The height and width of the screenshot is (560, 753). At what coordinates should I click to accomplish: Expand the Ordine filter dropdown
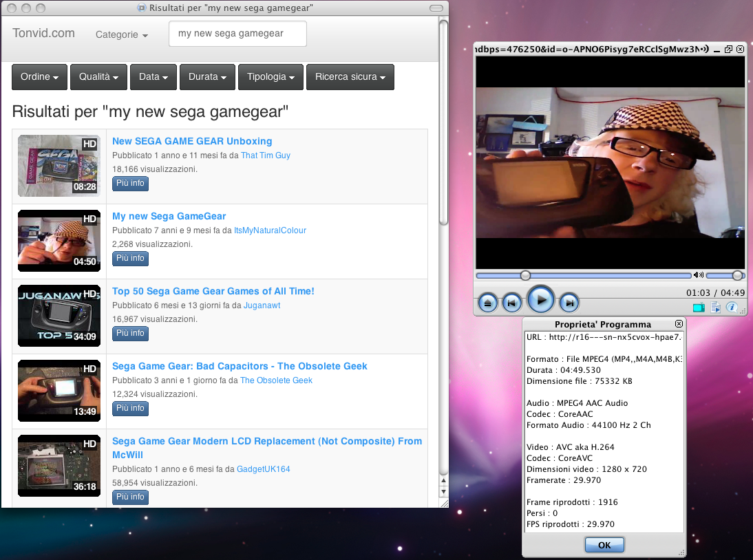pos(39,77)
